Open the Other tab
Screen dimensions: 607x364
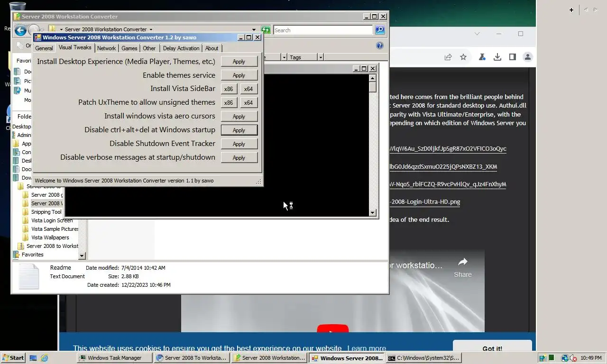(149, 48)
